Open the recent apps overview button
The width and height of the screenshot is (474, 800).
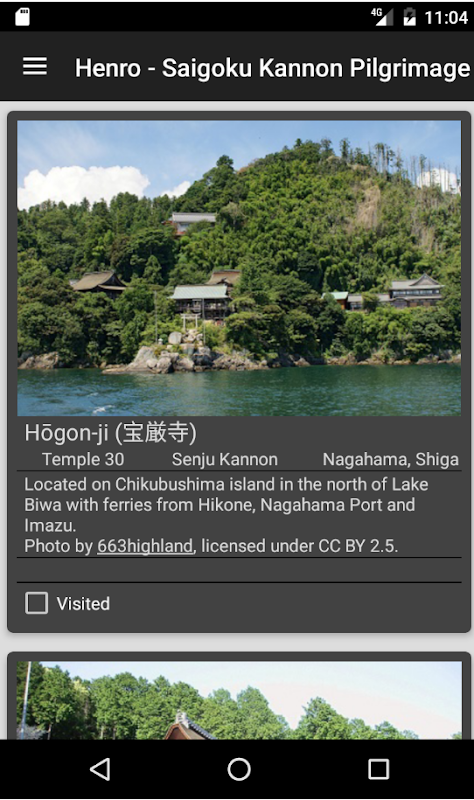click(x=379, y=769)
